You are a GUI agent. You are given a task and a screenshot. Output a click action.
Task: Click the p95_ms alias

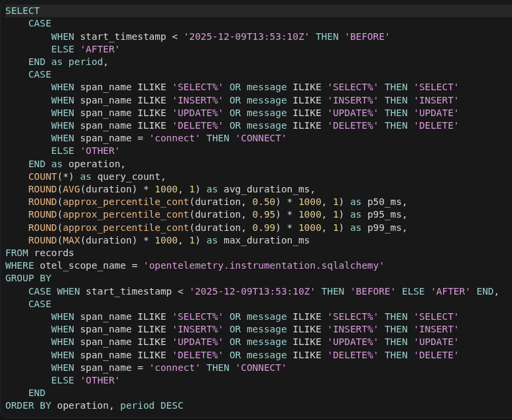coord(384,215)
